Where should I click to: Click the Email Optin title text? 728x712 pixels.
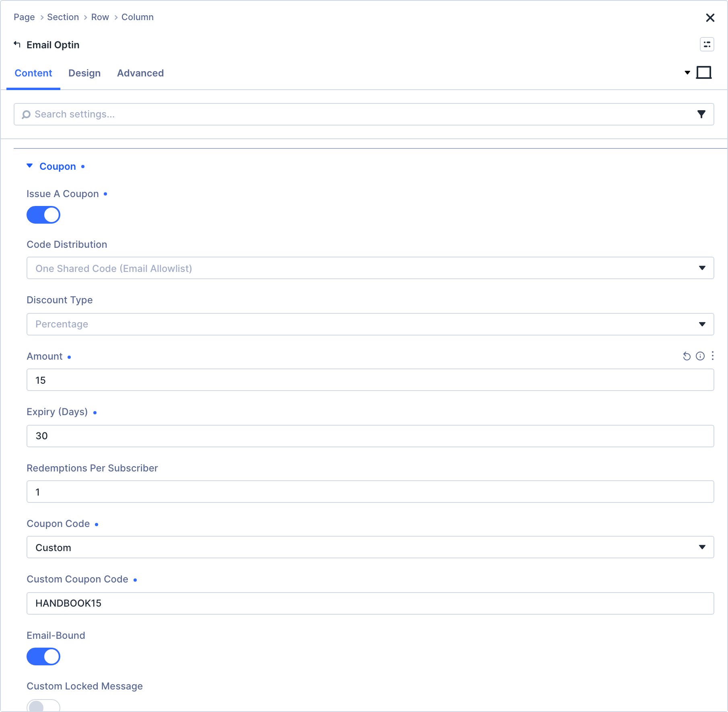click(53, 45)
